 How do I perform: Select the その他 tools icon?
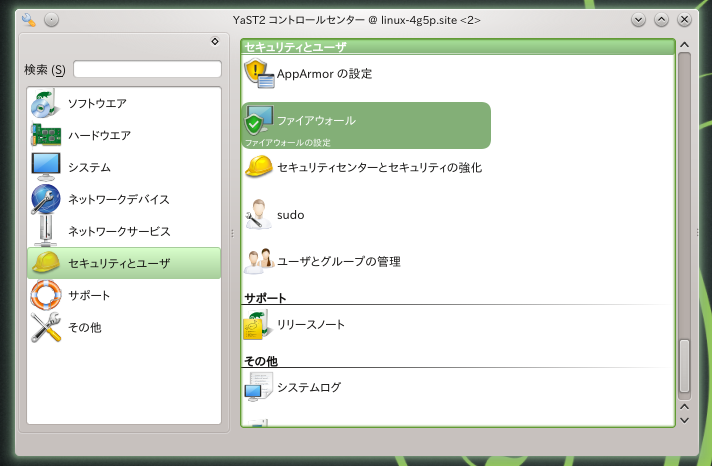tap(45, 327)
